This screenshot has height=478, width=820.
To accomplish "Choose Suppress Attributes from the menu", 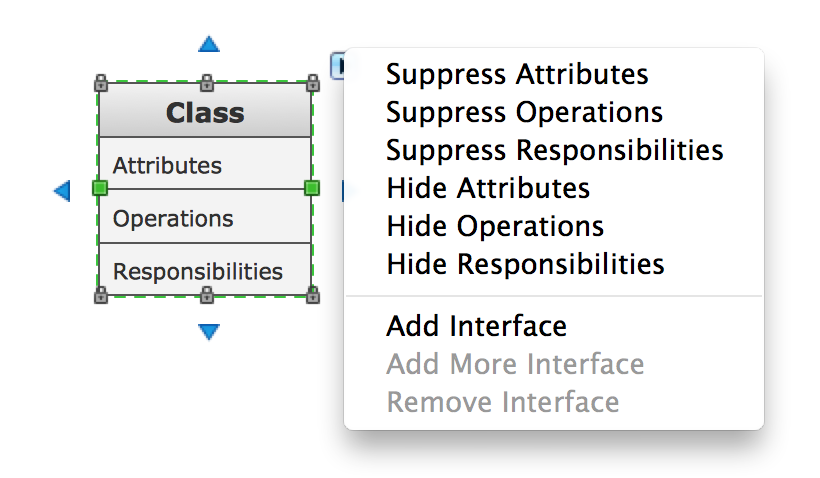I will (x=517, y=74).
